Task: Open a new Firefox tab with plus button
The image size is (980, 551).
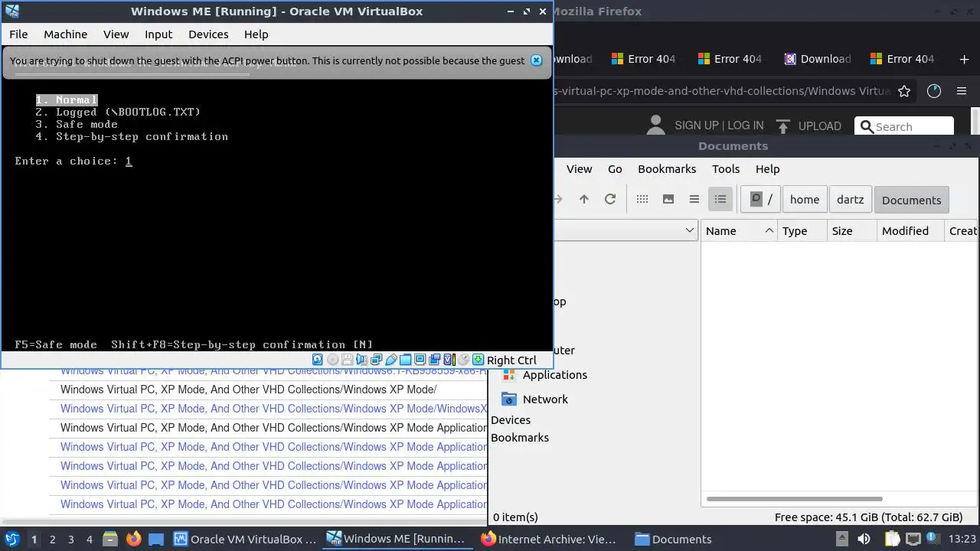Action: pos(964,59)
